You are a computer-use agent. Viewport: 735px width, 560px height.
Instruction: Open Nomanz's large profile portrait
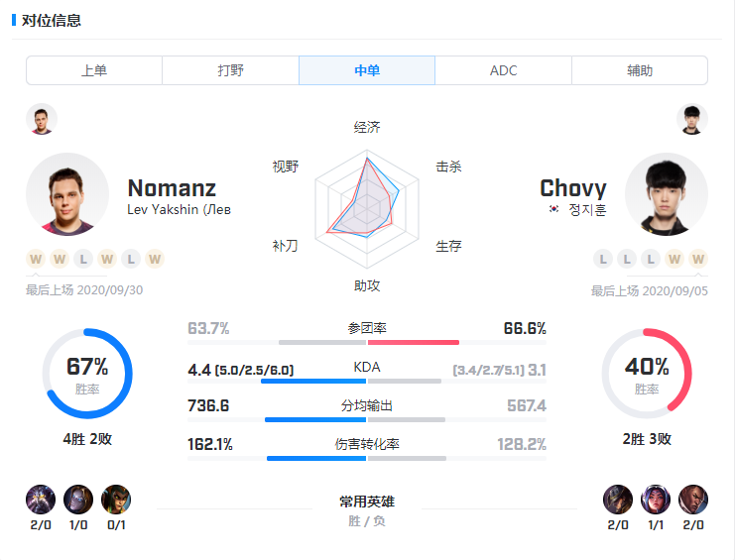pyautogui.click(x=67, y=194)
